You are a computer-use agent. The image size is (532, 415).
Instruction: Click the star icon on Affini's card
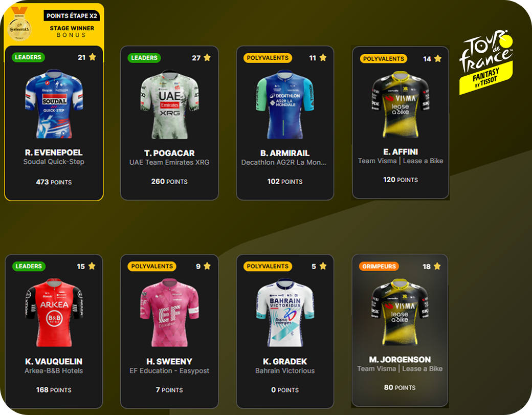click(438, 58)
